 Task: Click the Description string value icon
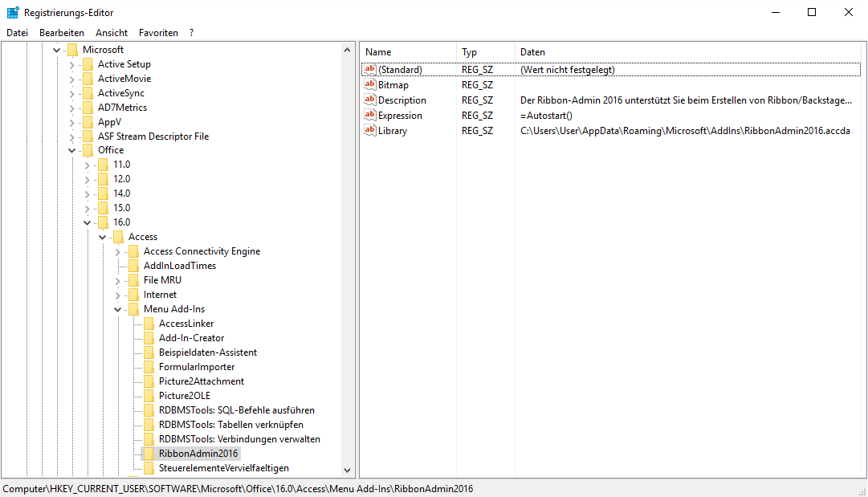[370, 100]
